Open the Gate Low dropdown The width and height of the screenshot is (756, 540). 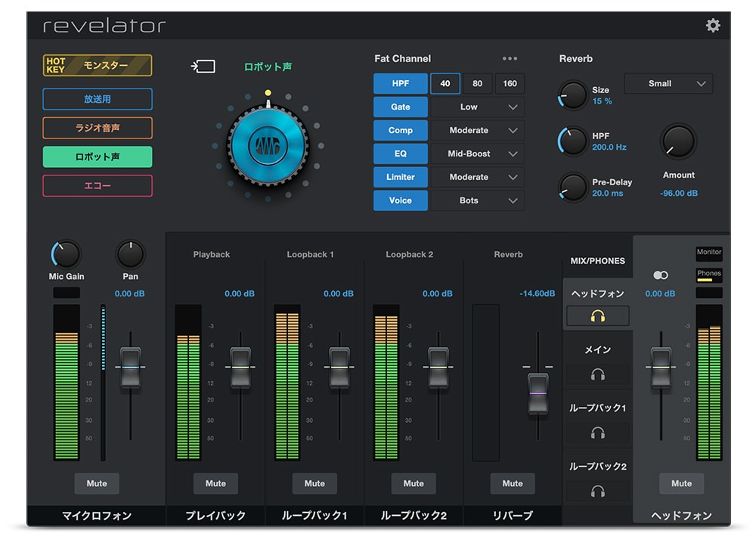[477, 107]
